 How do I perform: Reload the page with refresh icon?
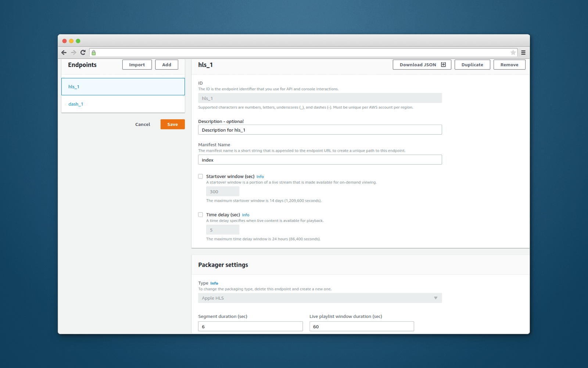tap(83, 53)
